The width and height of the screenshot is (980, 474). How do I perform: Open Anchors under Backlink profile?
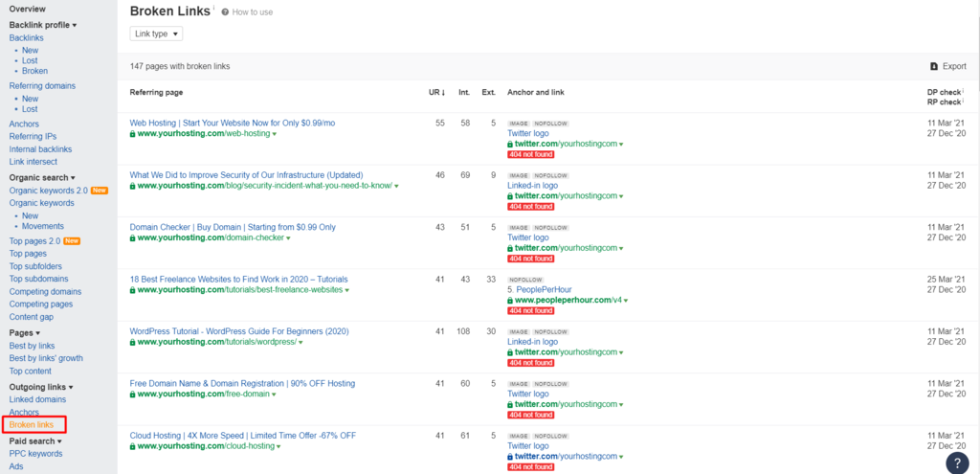[x=24, y=124]
